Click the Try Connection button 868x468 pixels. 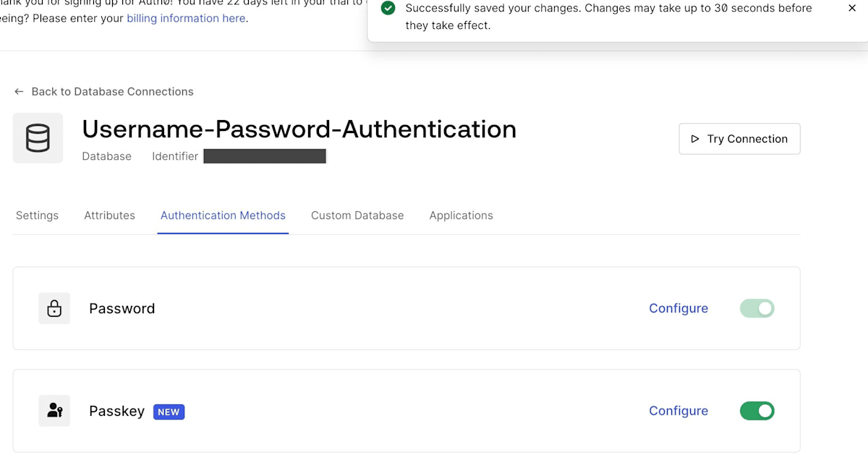(x=739, y=139)
